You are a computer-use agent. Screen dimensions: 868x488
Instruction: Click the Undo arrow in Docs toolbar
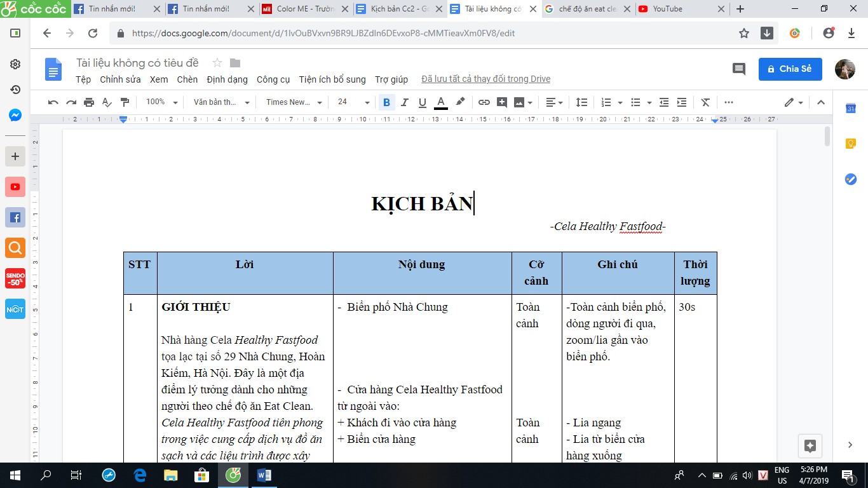pos(53,102)
